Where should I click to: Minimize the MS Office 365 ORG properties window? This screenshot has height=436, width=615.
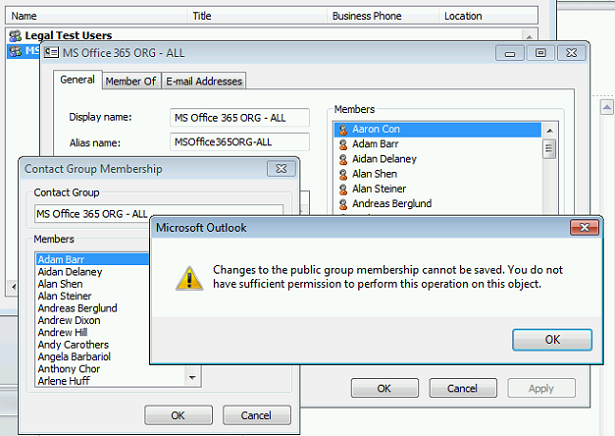point(510,53)
